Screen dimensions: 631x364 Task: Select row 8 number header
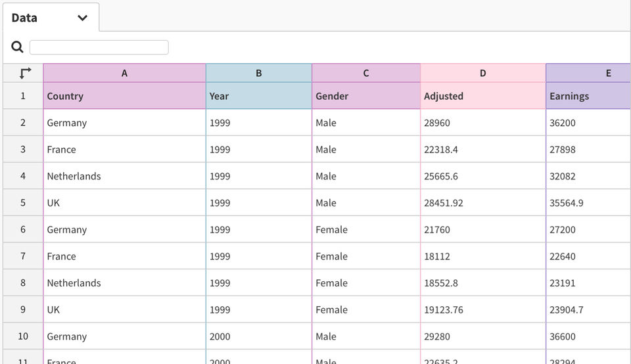(x=23, y=283)
